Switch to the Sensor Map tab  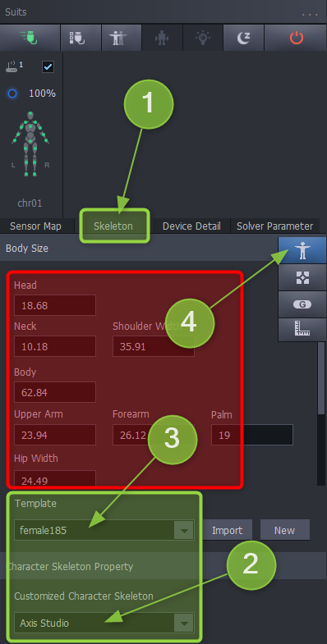36,226
